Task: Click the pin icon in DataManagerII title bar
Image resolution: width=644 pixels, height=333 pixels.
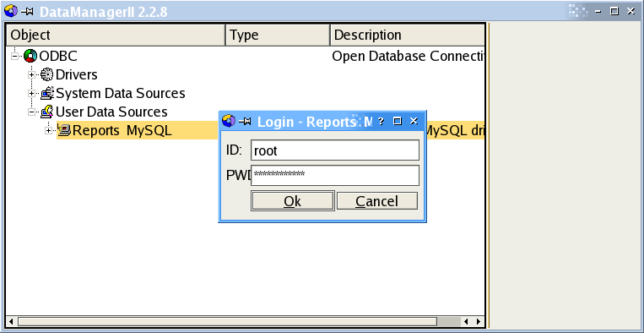Action: tap(27, 12)
